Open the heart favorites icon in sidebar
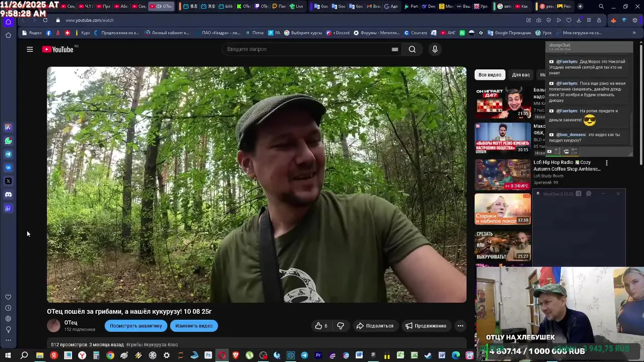644x362 pixels. pos(8,297)
